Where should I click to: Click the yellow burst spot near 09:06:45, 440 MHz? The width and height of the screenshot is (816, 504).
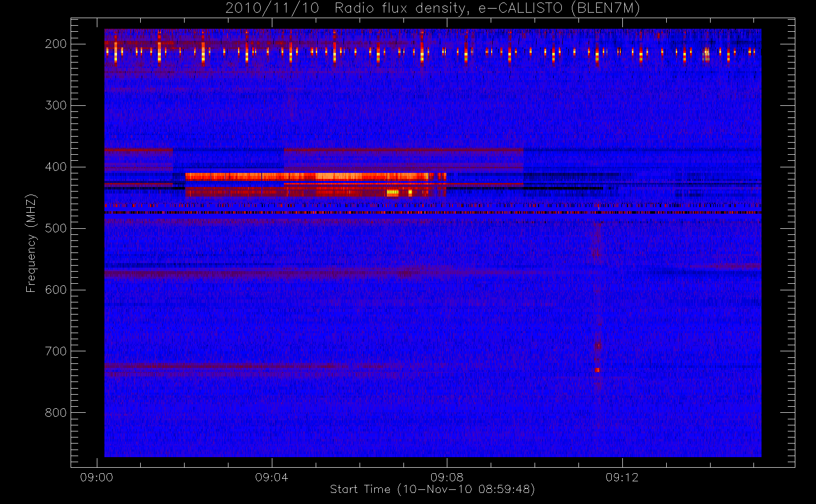click(392, 193)
